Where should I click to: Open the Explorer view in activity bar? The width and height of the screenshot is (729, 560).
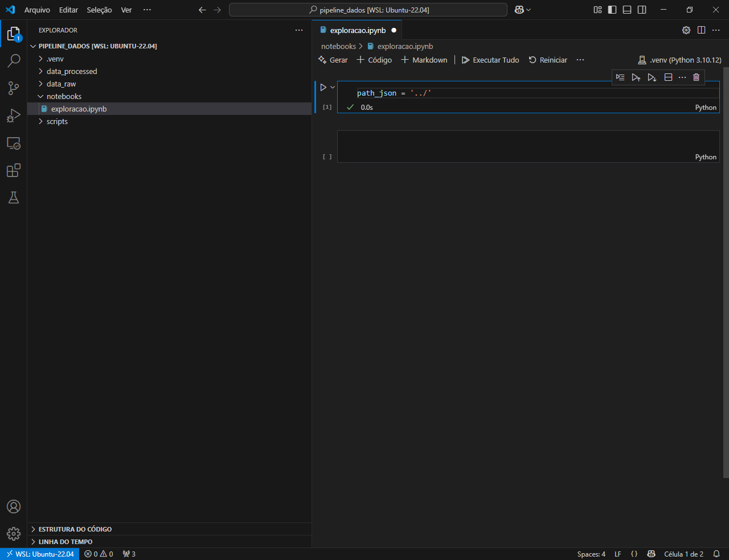tap(14, 34)
